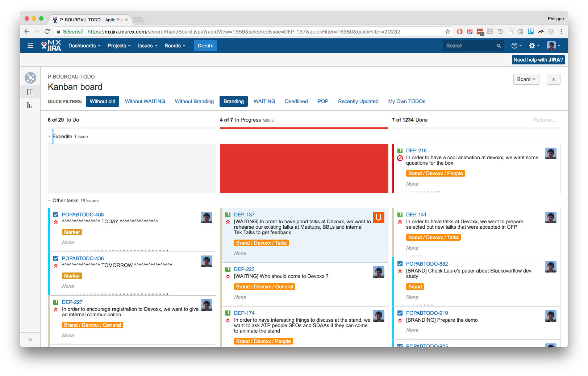Image resolution: width=588 pixels, height=376 pixels.
Task: Expand the sidebar with double chevron
Action: pos(30,340)
